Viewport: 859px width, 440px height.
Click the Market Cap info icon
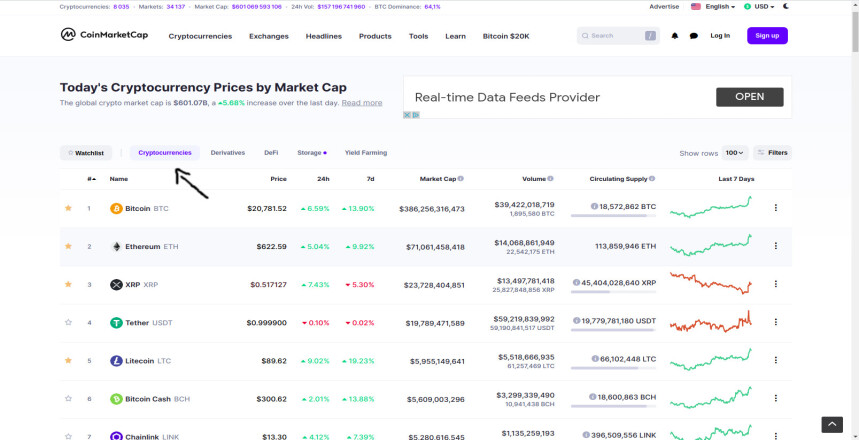(x=461, y=179)
